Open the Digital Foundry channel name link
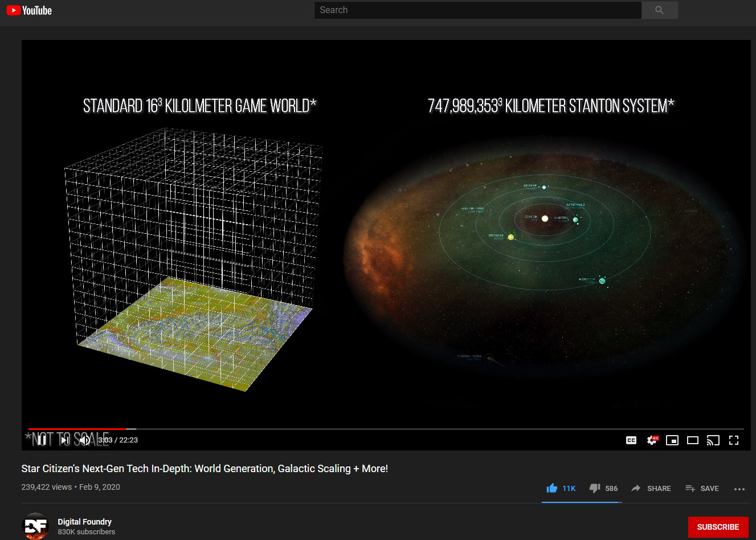Viewport: 756px width, 540px height. coord(84,522)
